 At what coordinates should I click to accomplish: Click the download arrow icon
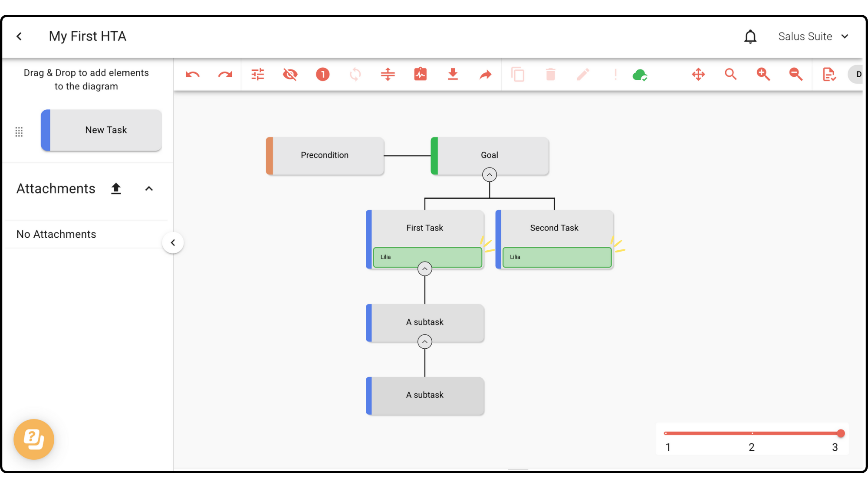point(453,75)
